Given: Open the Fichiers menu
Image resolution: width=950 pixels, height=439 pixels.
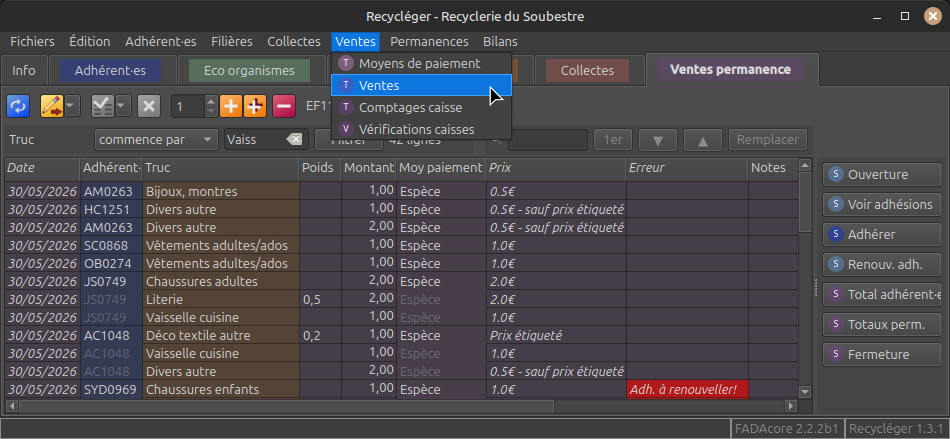Looking at the screenshot, I should coord(32,42).
